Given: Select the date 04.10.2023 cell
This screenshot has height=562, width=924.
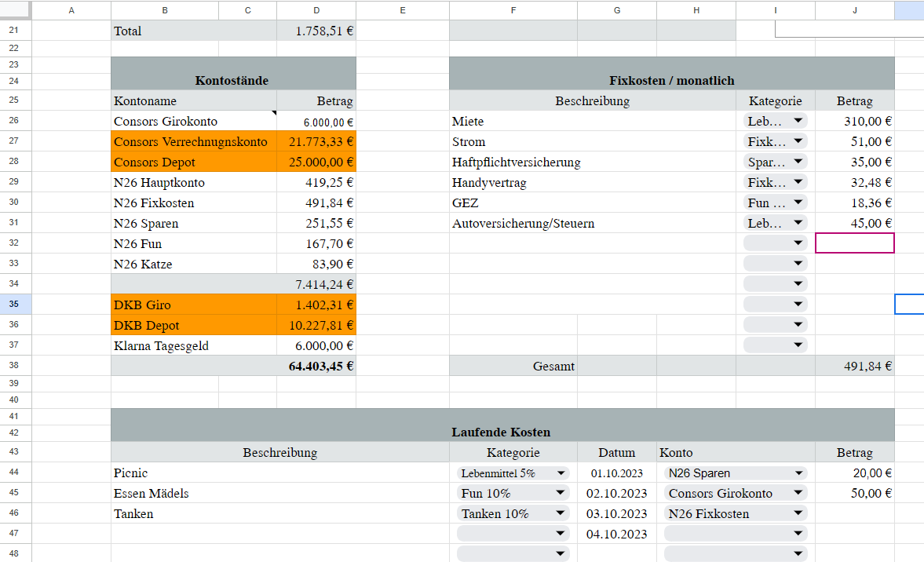Looking at the screenshot, I should 617,534.
